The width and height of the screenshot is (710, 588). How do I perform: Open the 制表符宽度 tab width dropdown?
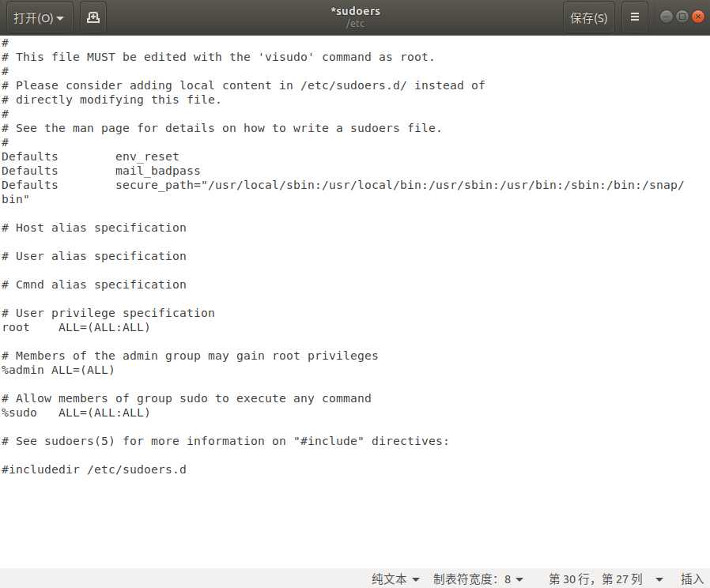(478, 579)
